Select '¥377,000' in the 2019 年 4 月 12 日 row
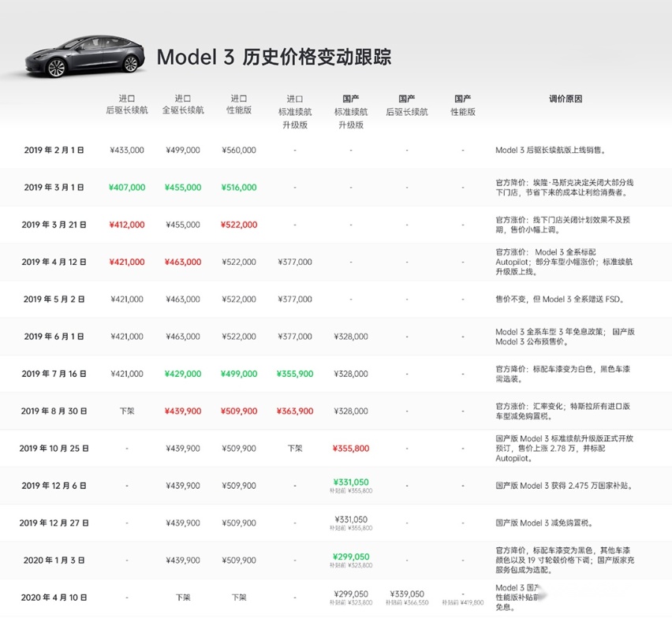Screen dimensions: 672x633 coord(295,263)
